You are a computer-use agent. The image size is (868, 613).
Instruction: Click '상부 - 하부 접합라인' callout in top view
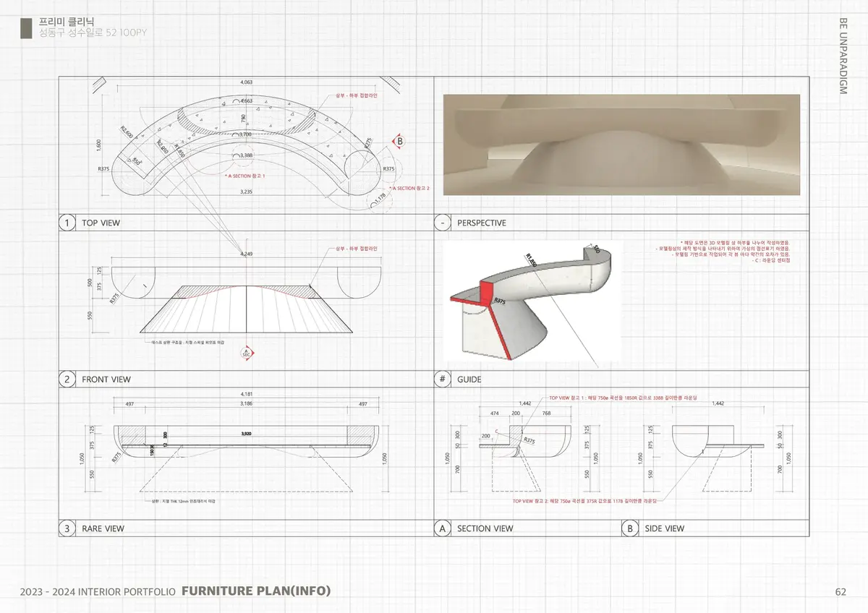click(357, 95)
